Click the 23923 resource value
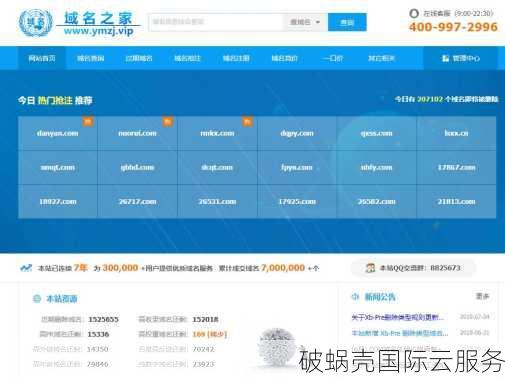 (203, 364)
